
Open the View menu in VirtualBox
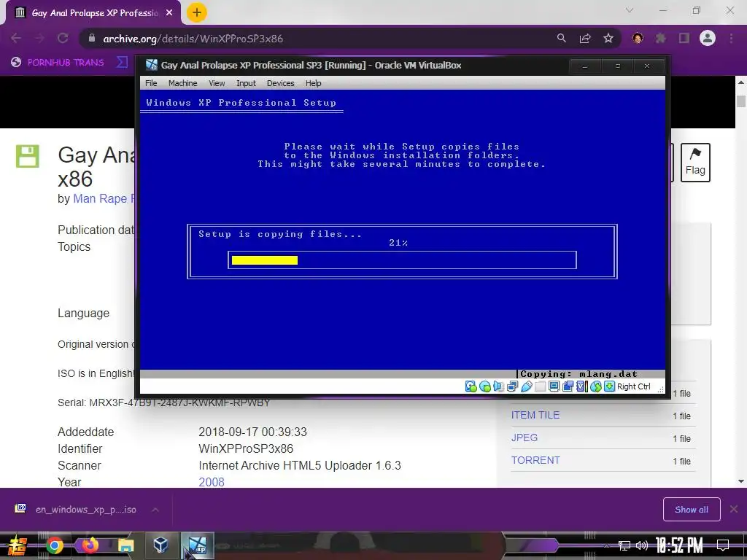point(217,83)
